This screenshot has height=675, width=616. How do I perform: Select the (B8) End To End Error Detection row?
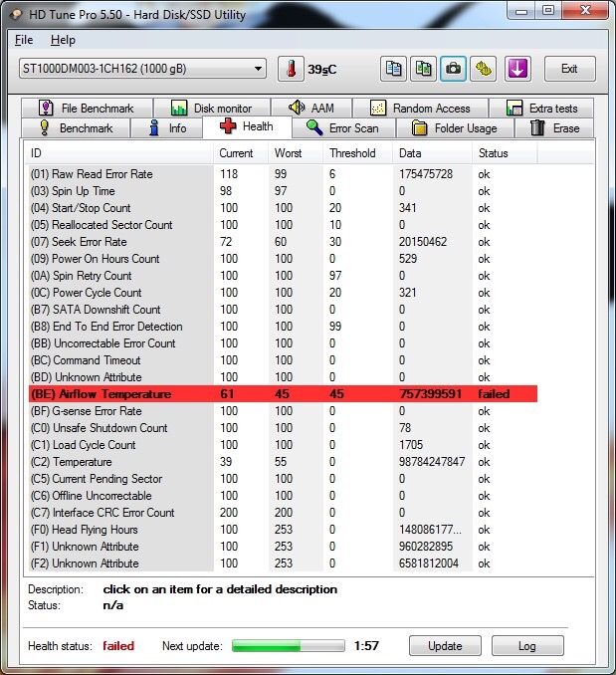[x=283, y=327]
